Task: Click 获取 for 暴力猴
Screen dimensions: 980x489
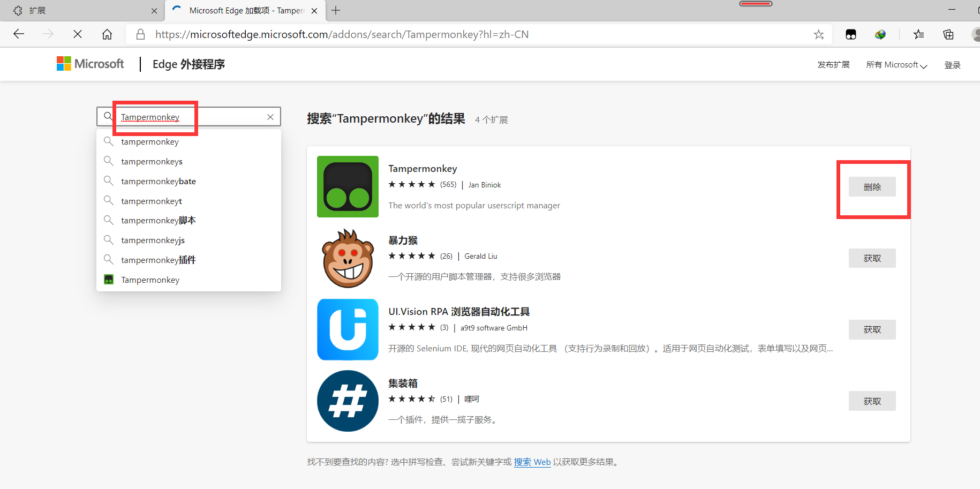Action: coord(872,258)
